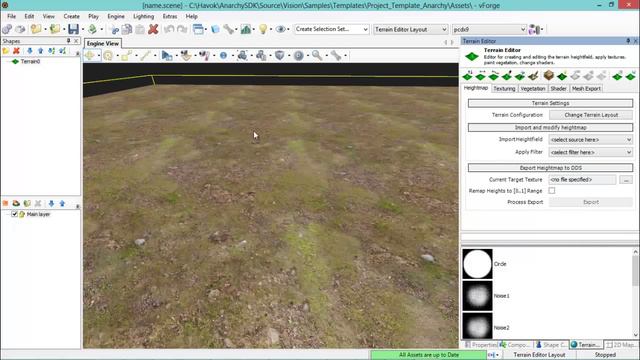Expand the dropdown arrow beside the light bulb

[271, 29]
